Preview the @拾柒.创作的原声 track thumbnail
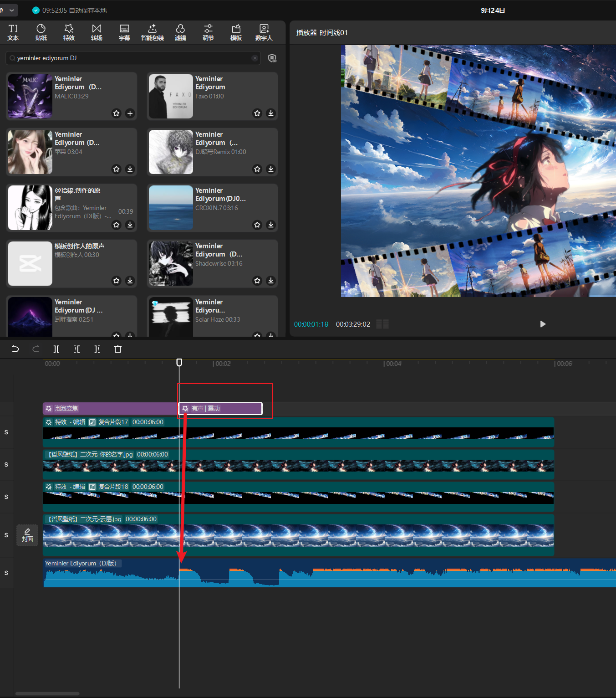 point(30,208)
